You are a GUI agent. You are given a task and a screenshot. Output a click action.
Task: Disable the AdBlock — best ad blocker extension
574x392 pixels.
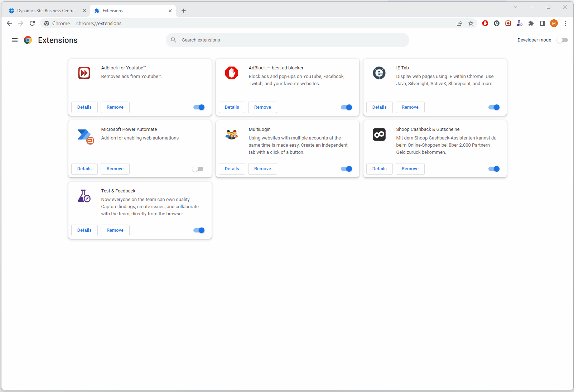point(346,107)
